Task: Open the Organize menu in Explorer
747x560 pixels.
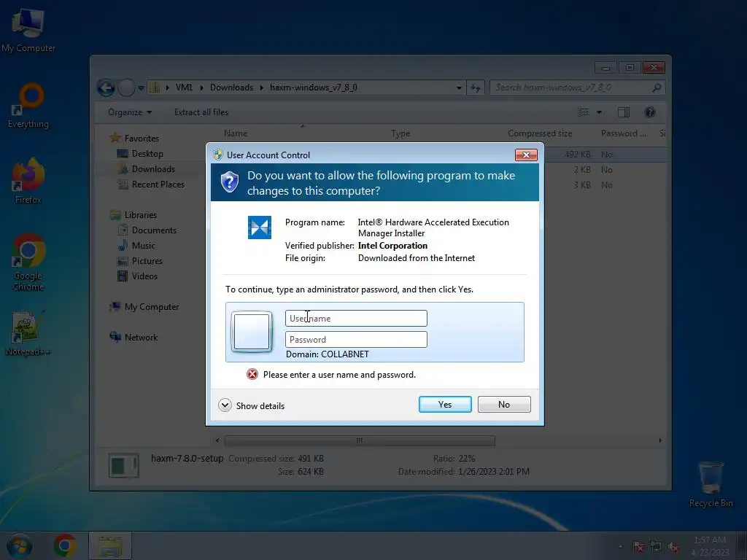Action: coord(130,112)
